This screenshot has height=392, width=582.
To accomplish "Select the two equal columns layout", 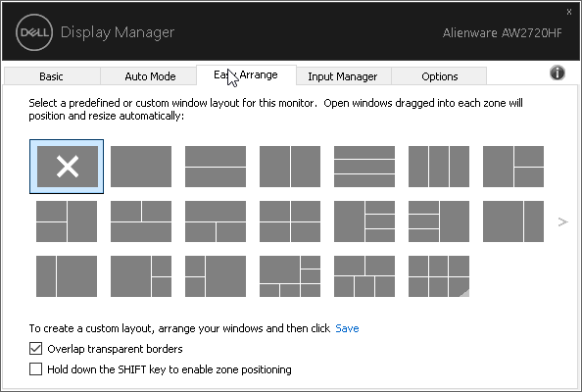I will point(290,167).
